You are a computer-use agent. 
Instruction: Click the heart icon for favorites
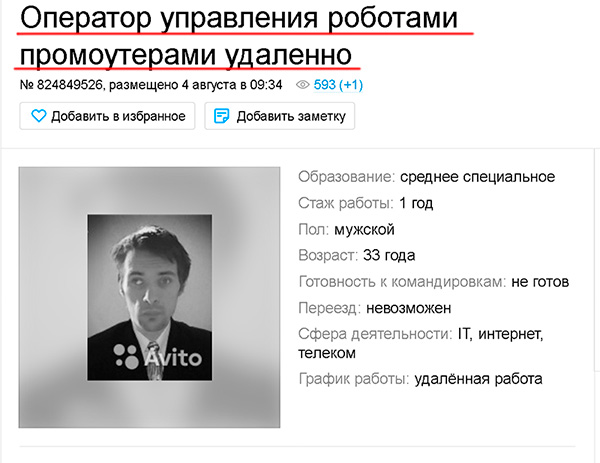point(39,116)
